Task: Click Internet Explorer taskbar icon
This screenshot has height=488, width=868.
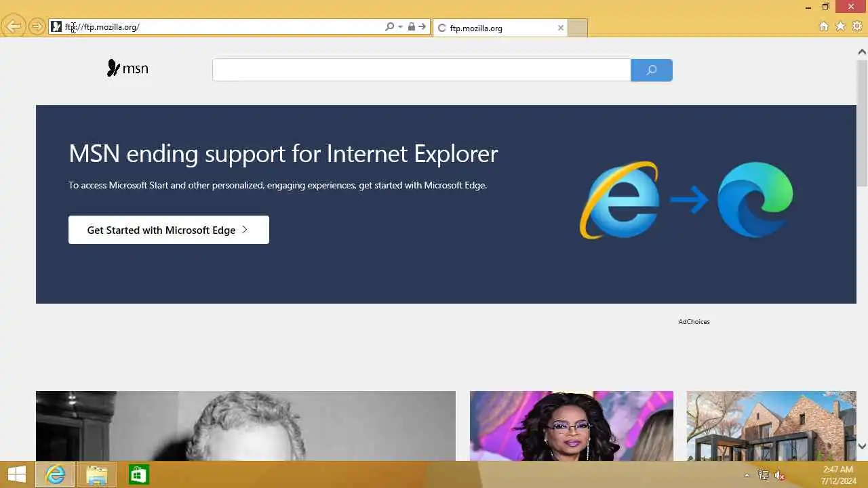Action: coord(55,474)
